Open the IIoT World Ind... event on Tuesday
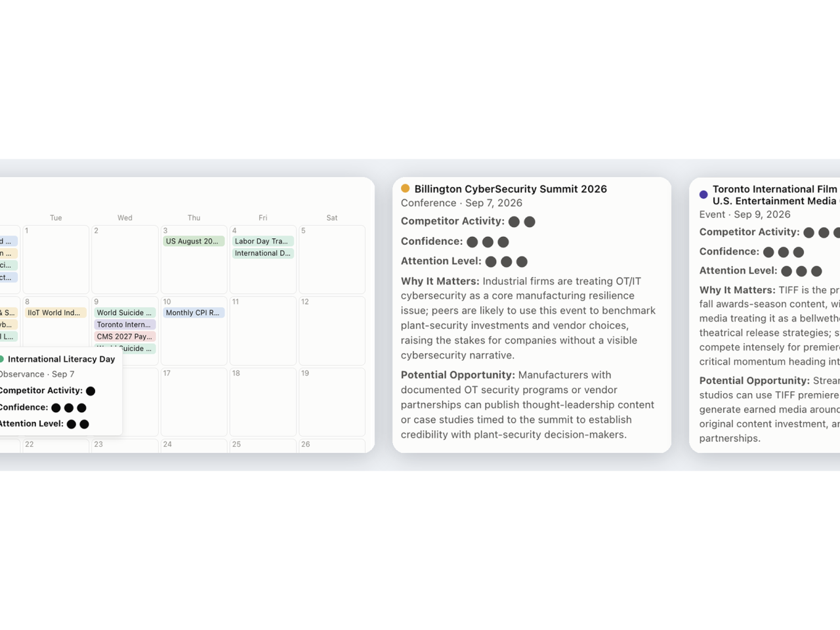 pos(56,313)
